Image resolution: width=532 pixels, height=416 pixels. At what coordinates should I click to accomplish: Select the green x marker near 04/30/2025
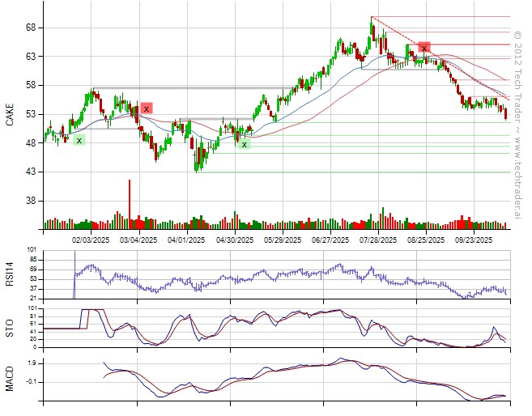(x=244, y=144)
